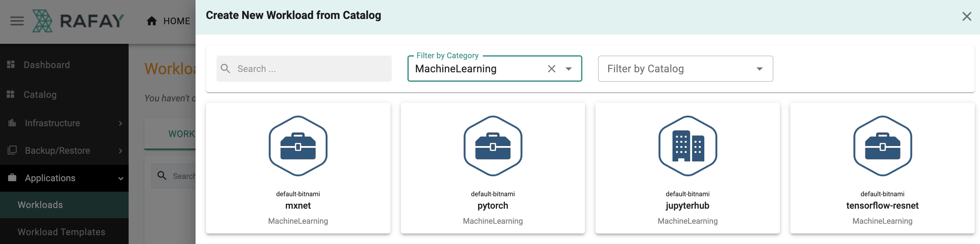Collapse the Applications chevron
The height and width of the screenshot is (244, 980).
coord(120,179)
